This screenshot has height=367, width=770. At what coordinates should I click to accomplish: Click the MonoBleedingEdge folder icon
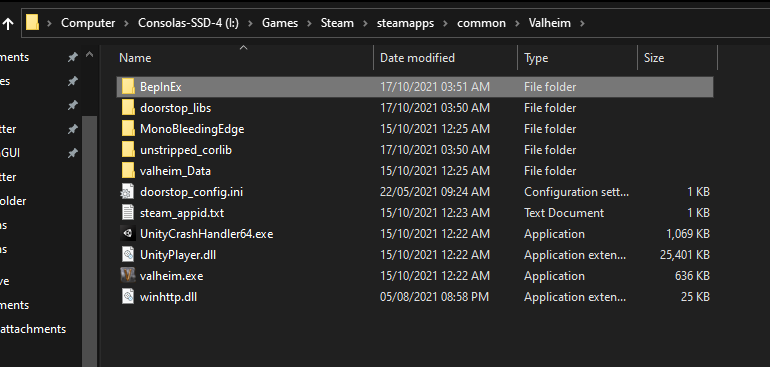point(128,129)
